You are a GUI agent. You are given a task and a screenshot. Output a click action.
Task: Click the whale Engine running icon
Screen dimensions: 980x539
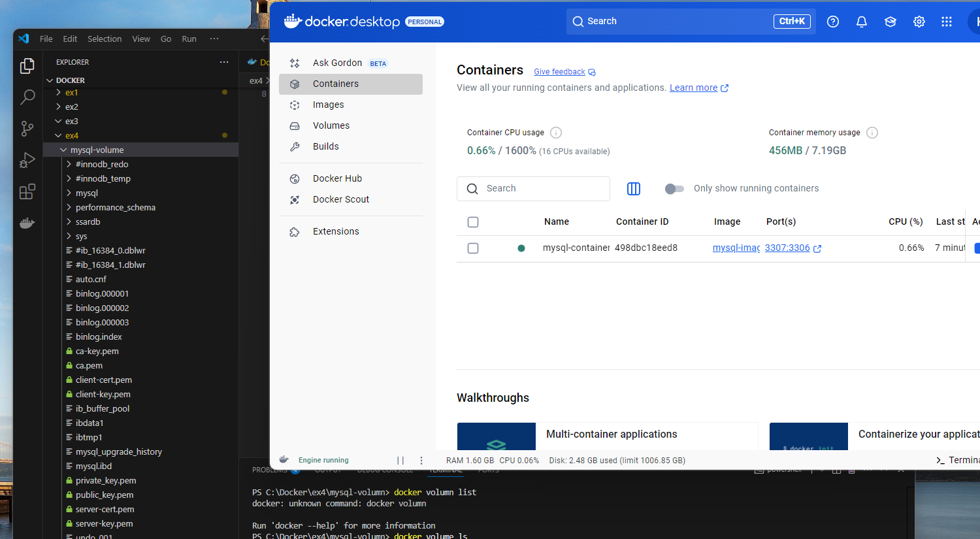pyautogui.click(x=283, y=459)
